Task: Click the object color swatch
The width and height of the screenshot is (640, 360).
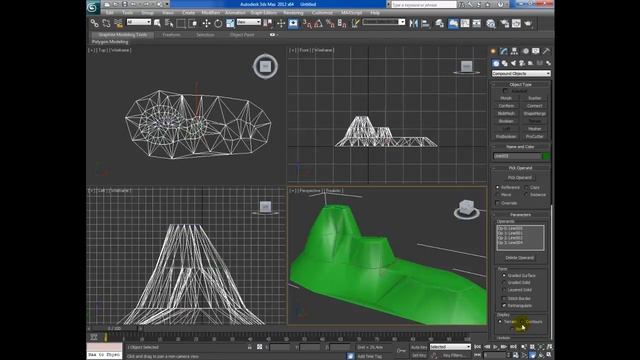Action: pyautogui.click(x=546, y=156)
